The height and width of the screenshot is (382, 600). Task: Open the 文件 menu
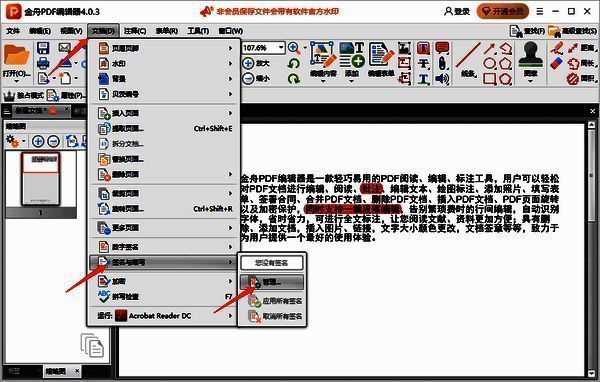tap(13, 31)
